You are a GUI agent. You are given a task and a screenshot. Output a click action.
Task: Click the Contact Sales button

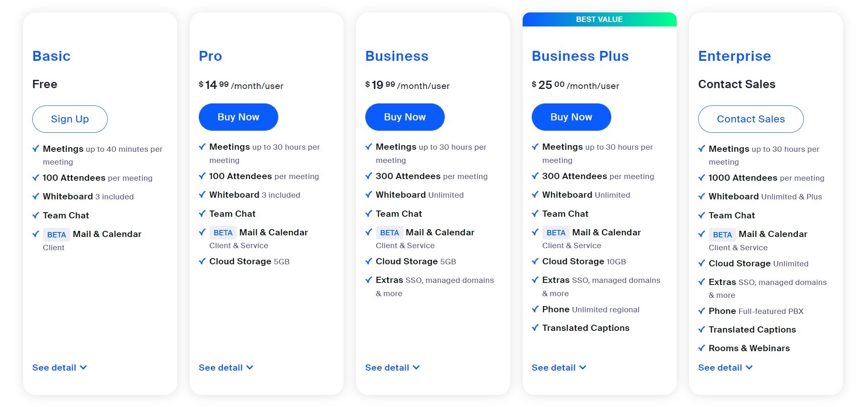(751, 119)
